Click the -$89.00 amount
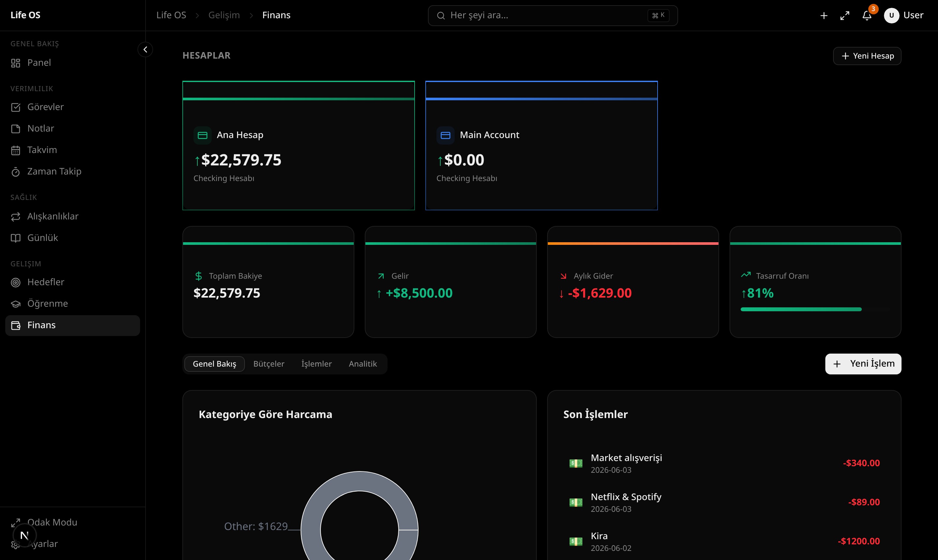The image size is (938, 560). pyautogui.click(x=864, y=502)
